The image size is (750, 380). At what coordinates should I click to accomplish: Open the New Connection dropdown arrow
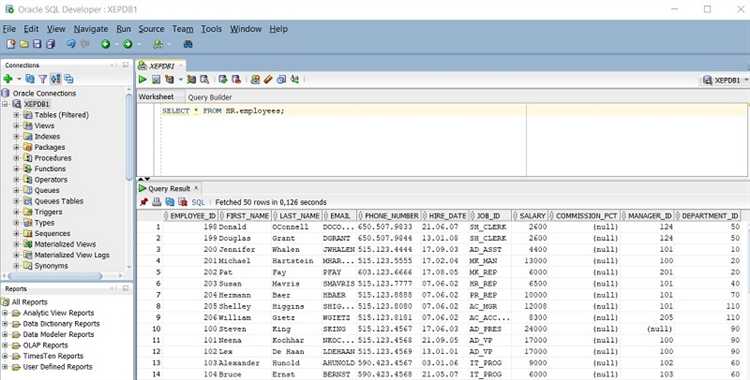pyautogui.click(x=19, y=79)
